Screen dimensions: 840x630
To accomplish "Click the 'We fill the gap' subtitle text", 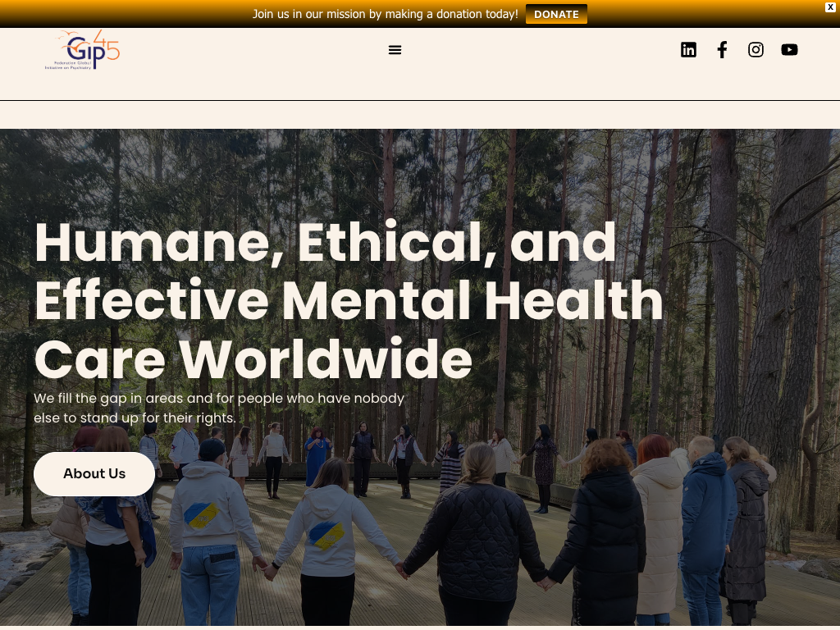I will (x=219, y=408).
